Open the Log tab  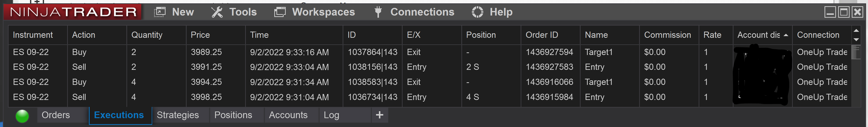332,115
